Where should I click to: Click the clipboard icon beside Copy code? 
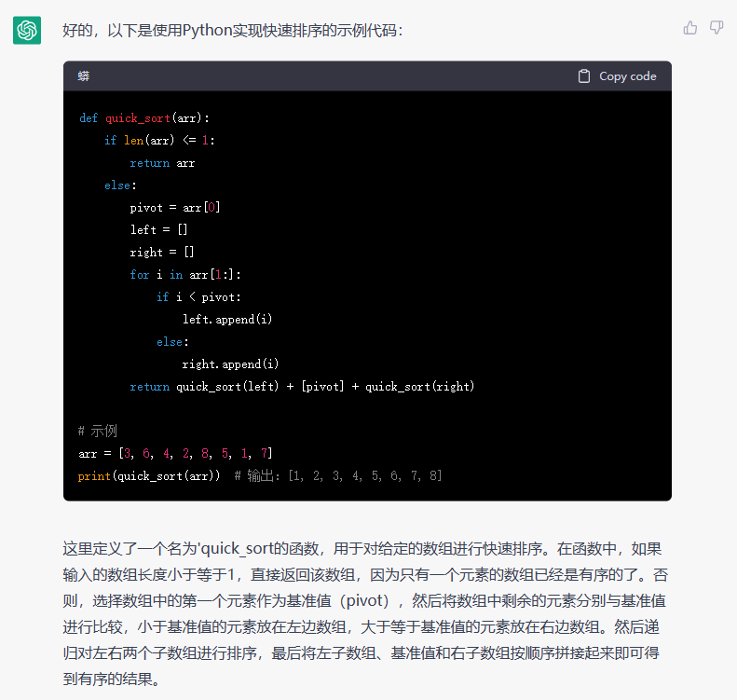584,76
